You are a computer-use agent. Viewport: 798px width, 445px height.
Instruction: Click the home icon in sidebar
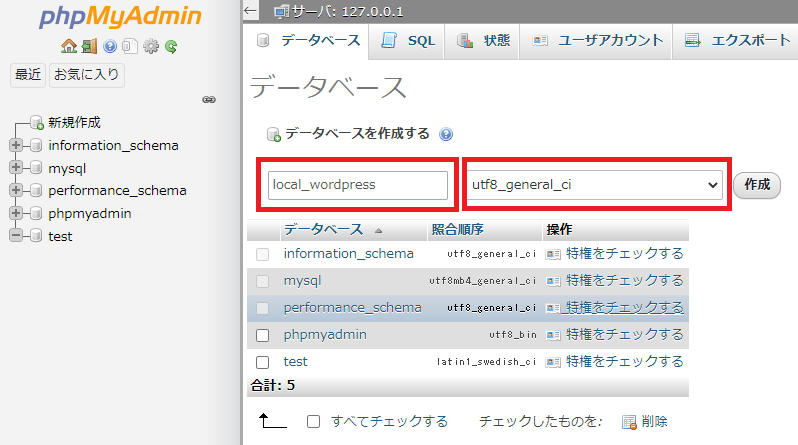pyautogui.click(x=68, y=46)
